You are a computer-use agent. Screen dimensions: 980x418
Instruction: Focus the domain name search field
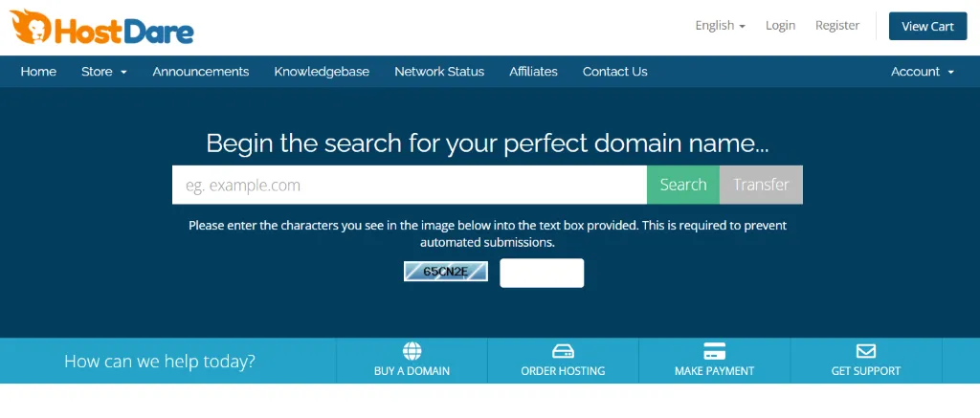point(410,185)
